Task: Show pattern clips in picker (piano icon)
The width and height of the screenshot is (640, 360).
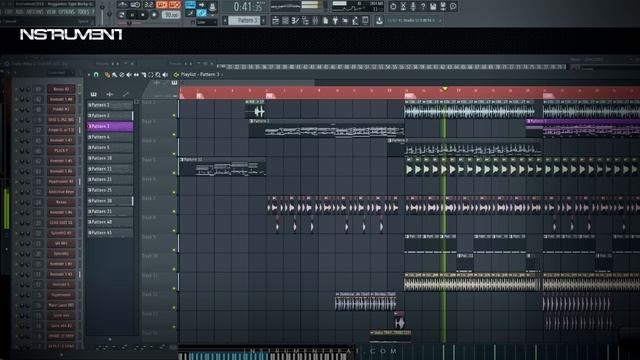Action: (x=93, y=94)
